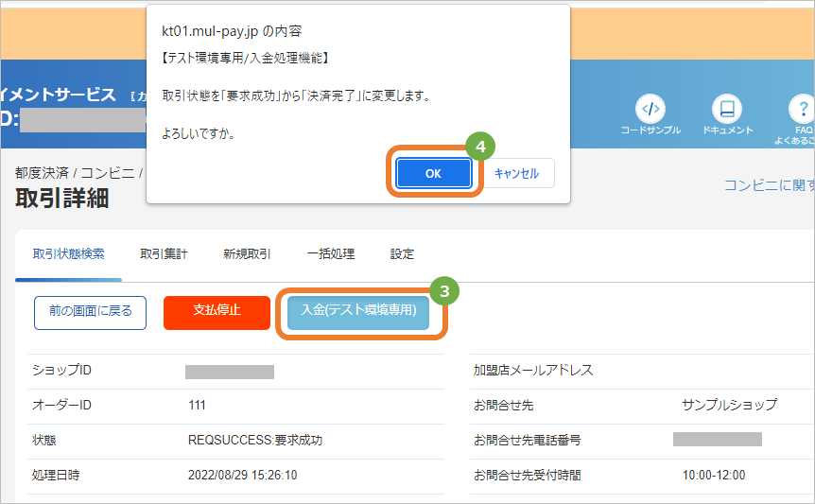Select the コンビニ breadcrumb text
Screen dimensions: 815x504
[x=108, y=172]
